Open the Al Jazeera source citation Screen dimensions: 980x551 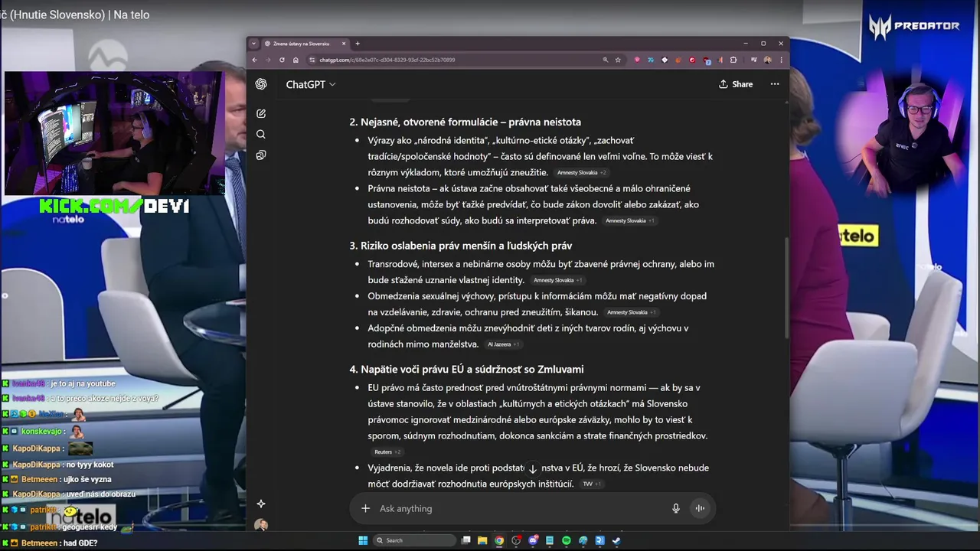tap(503, 344)
